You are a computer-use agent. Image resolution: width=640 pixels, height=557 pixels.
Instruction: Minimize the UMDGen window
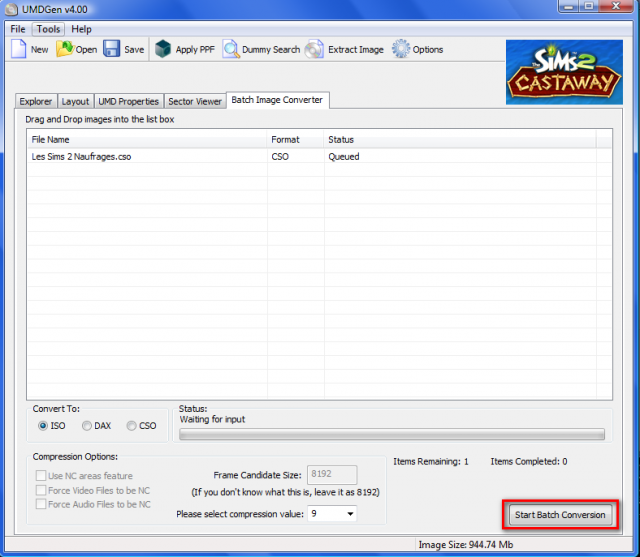point(569,6)
